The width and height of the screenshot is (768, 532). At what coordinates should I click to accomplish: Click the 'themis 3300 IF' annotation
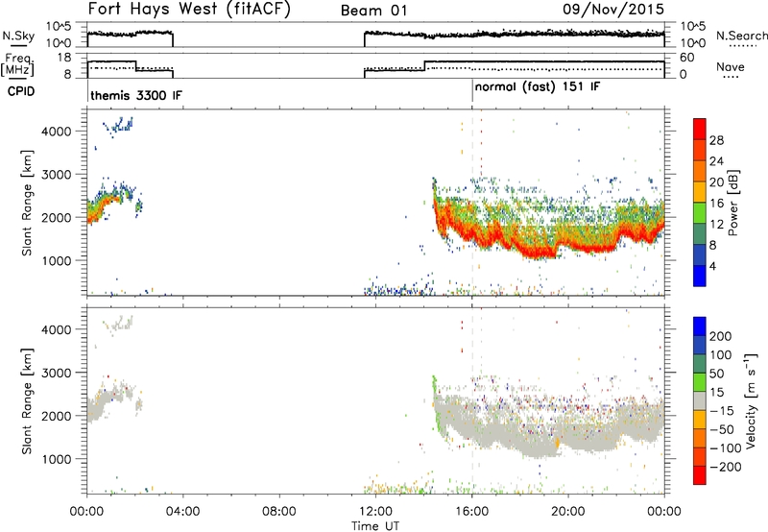coord(136,95)
